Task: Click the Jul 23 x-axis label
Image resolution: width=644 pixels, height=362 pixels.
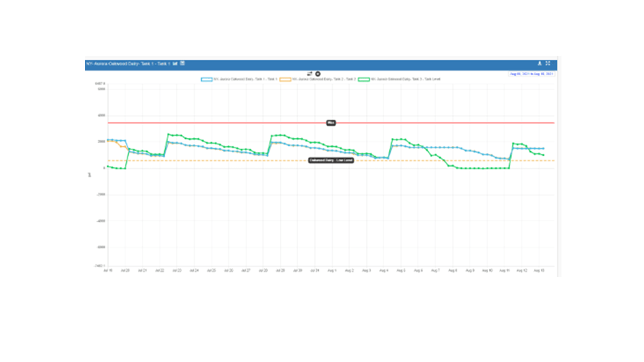Action: 177,270
